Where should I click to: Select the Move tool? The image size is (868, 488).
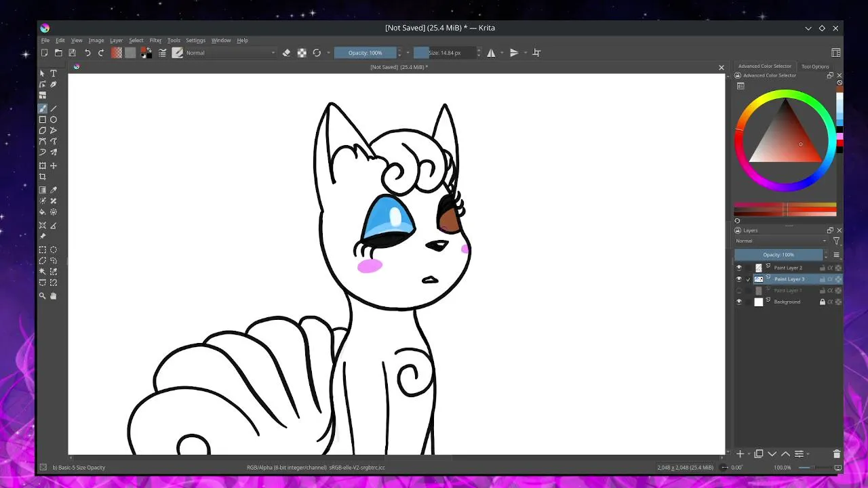(54, 165)
